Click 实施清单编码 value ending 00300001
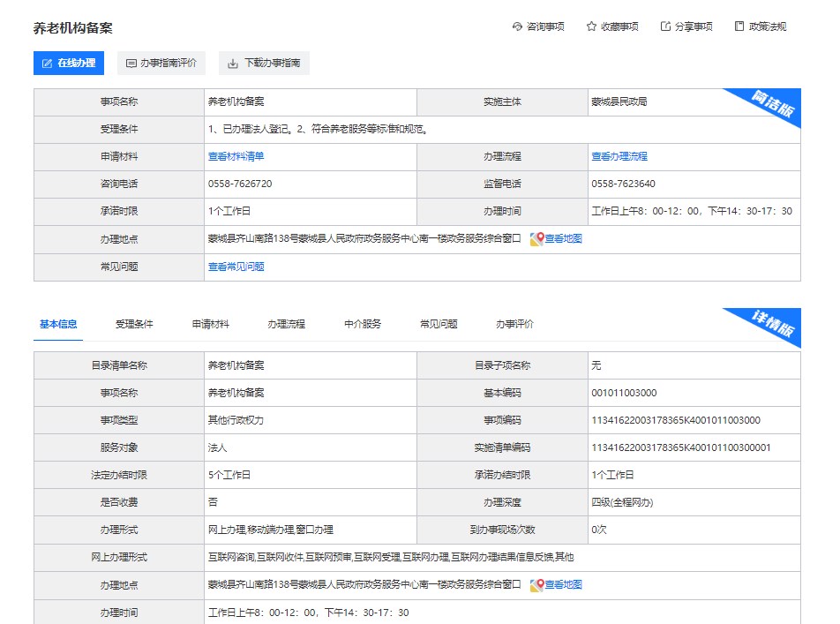This screenshot has height=624, width=840. point(681,447)
